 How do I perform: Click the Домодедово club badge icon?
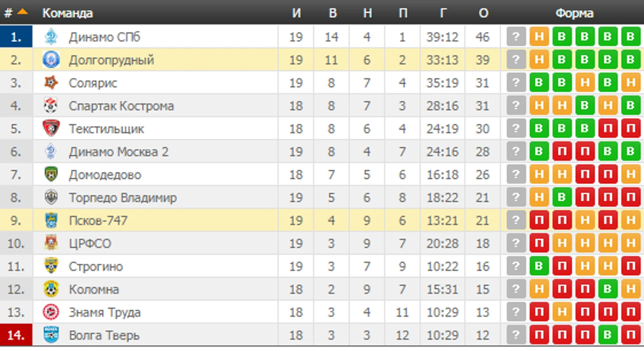(51, 174)
